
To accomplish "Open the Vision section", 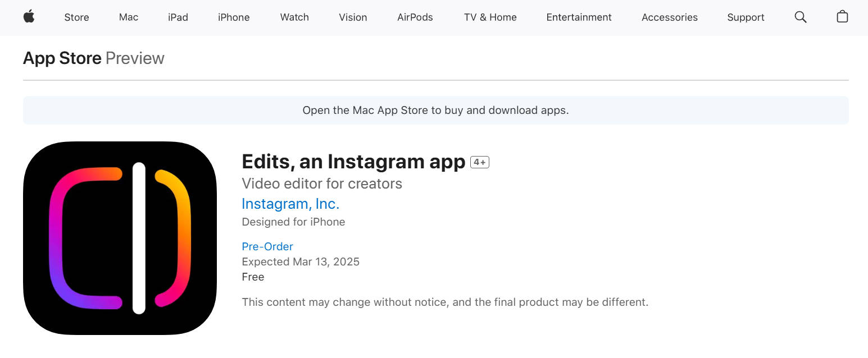I will click(x=353, y=17).
